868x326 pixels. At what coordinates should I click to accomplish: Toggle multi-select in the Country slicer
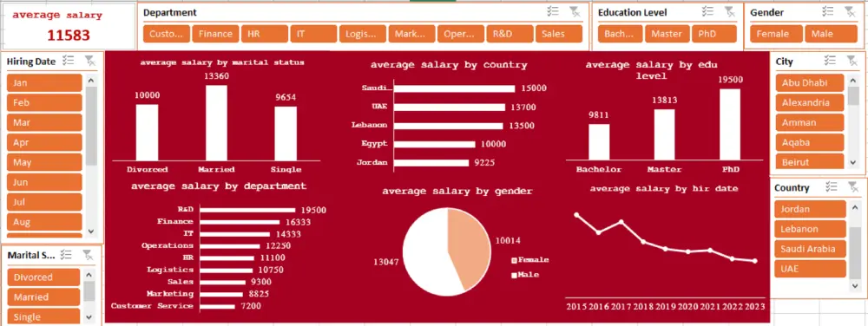click(831, 187)
